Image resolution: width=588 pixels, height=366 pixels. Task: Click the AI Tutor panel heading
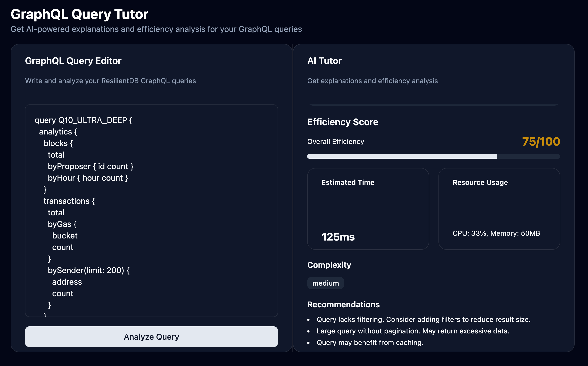tap(324, 61)
